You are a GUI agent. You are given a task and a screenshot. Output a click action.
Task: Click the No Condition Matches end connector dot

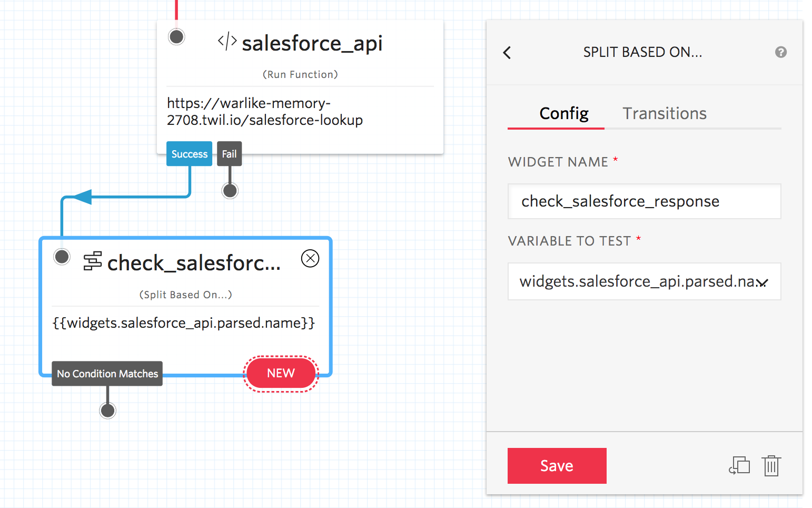[108, 411]
